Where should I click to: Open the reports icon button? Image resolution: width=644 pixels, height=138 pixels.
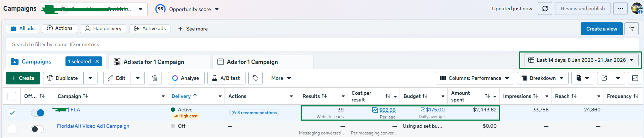pos(582,78)
